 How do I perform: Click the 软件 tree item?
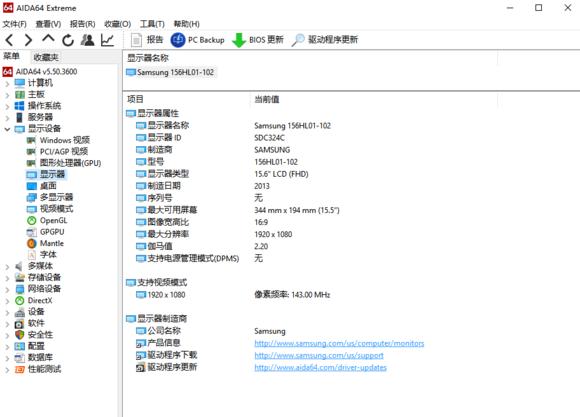[x=29, y=323]
